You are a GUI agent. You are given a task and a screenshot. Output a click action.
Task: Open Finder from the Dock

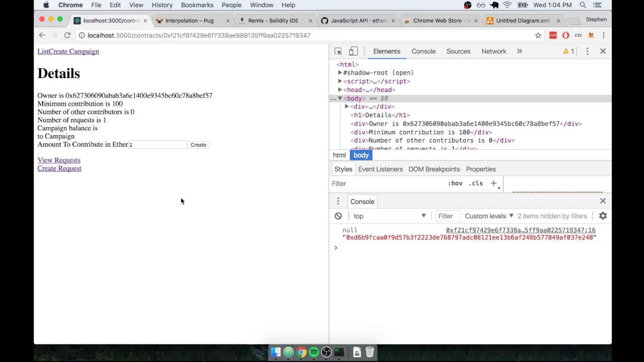tap(276, 352)
